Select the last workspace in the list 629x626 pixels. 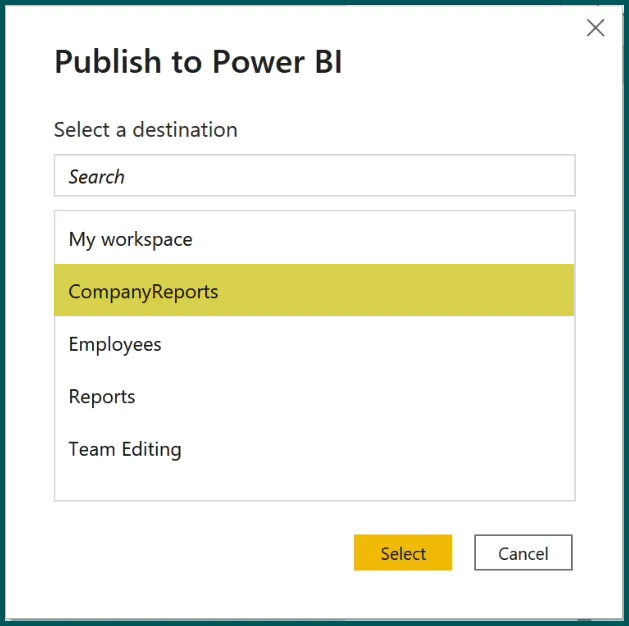click(125, 449)
